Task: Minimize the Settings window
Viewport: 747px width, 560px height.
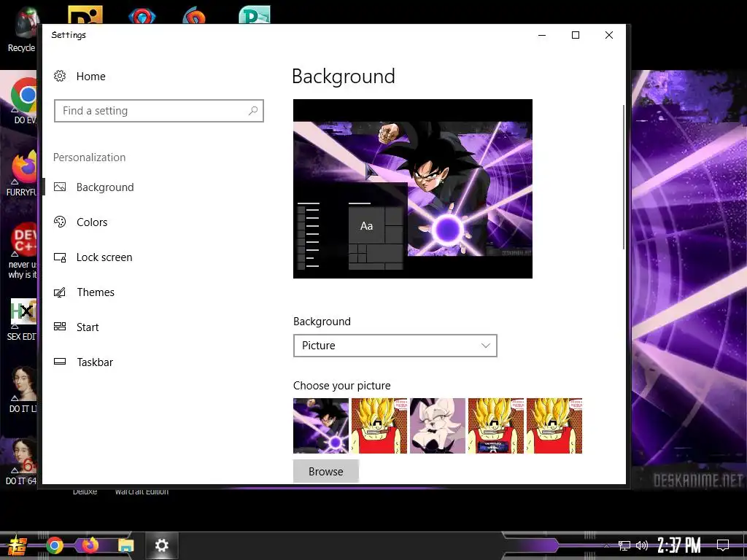Action: click(542, 35)
